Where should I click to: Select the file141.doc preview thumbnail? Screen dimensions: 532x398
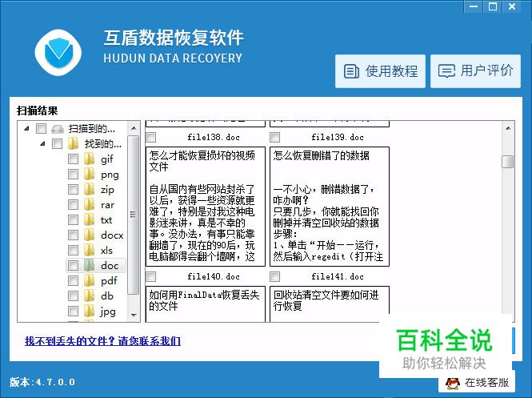tap(330, 304)
